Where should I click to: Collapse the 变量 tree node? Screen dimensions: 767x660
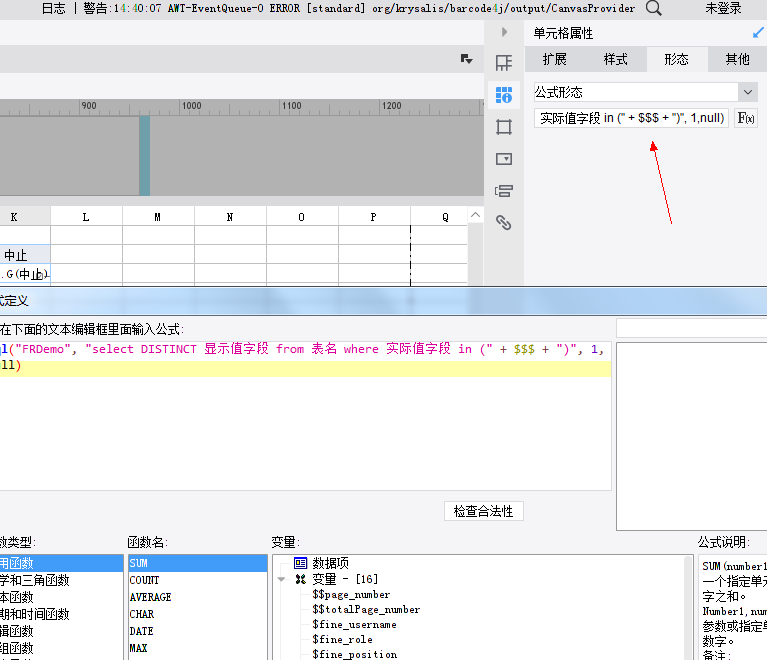[281, 579]
